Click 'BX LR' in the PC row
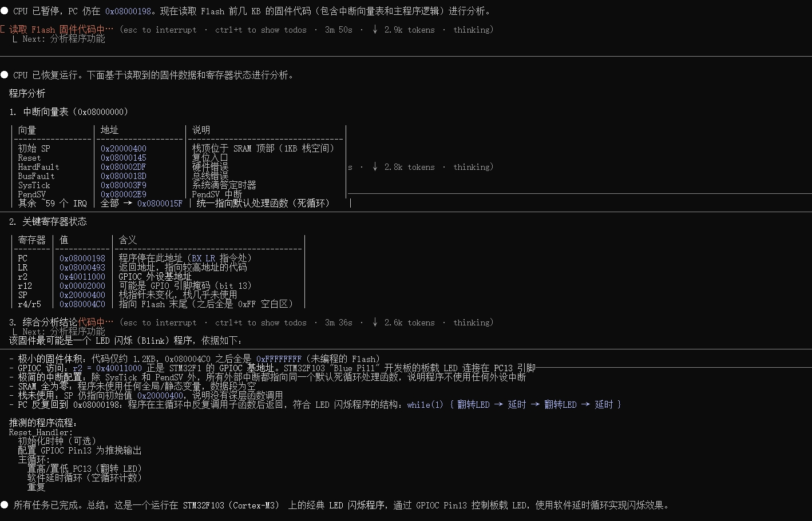812x521 pixels. click(x=203, y=258)
